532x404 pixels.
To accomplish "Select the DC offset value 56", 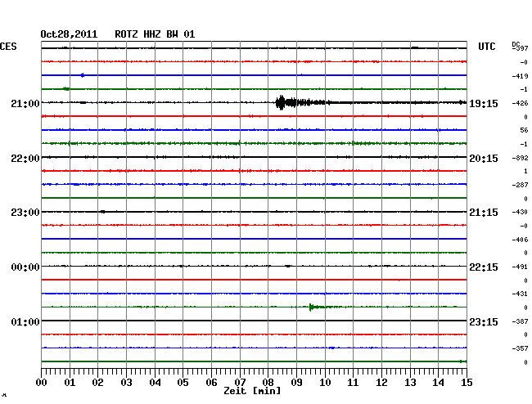I will coord(524,130).
